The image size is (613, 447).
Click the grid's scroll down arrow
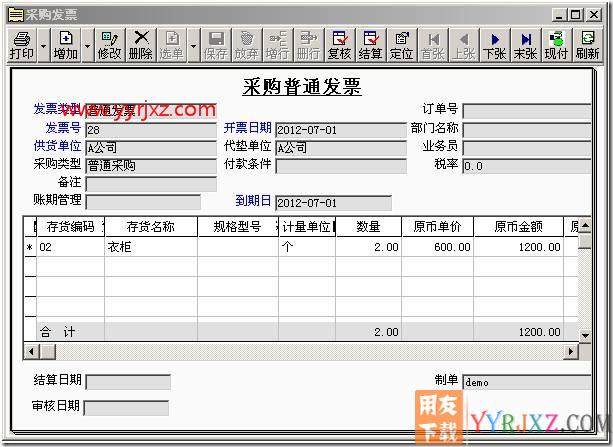tap(585, 335)
